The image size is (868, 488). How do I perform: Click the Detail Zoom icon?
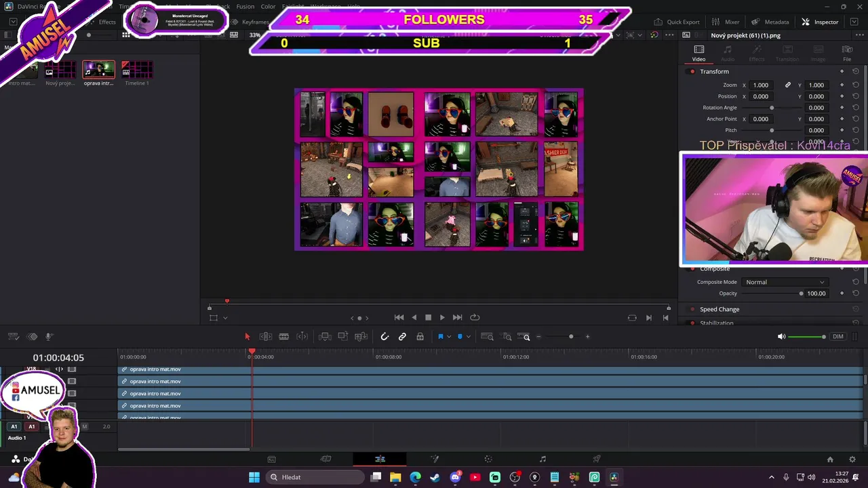(507, 336)
